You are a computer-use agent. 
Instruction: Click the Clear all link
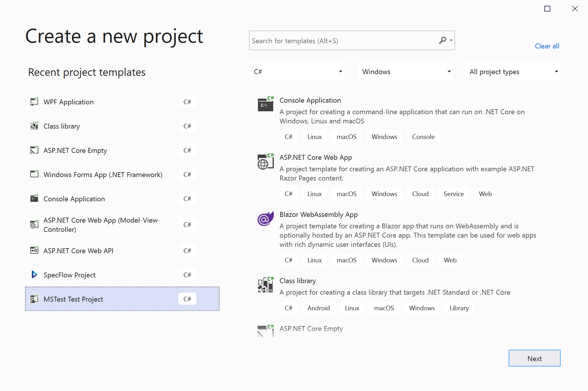[x=547, y=46]
